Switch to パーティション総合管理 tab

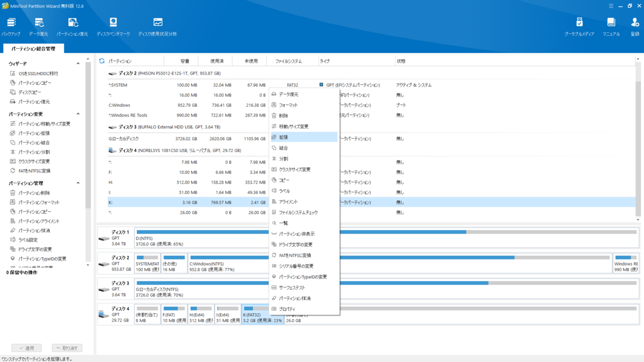(x=33, y=48)
